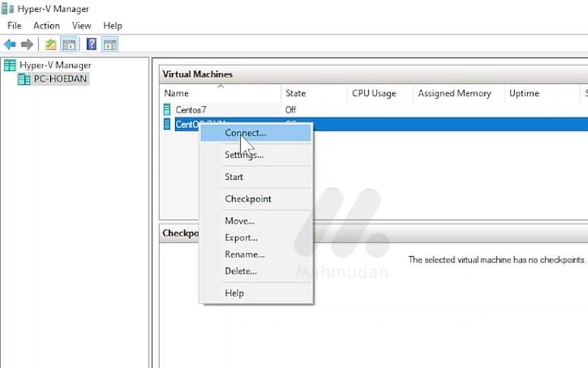
Task: Toggle the Show/Hide Action Pane icon
Action: pyautogui.click(x=109, y=44)
